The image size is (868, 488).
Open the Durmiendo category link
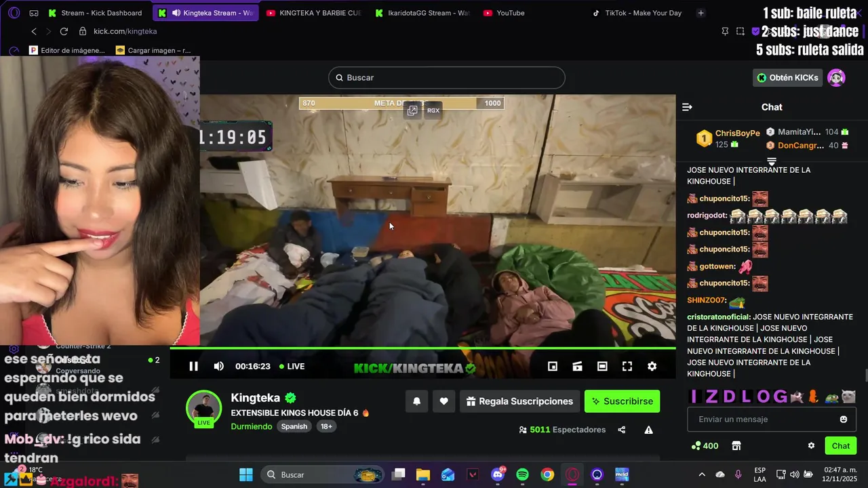pos(252,426)
